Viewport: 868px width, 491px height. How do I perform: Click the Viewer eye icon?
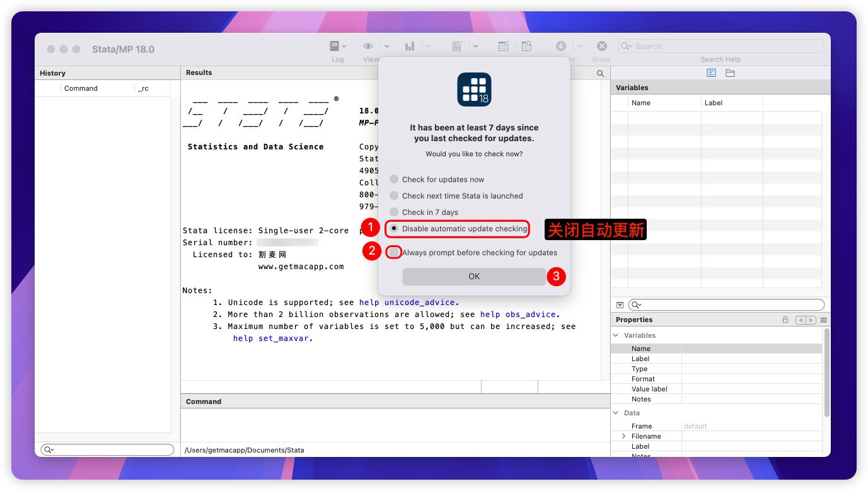click(368, 46)
